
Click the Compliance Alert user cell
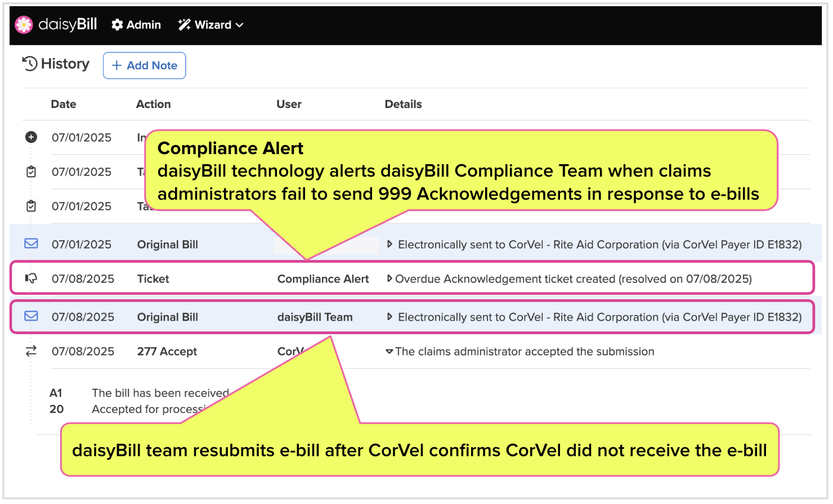click(323, 279)
